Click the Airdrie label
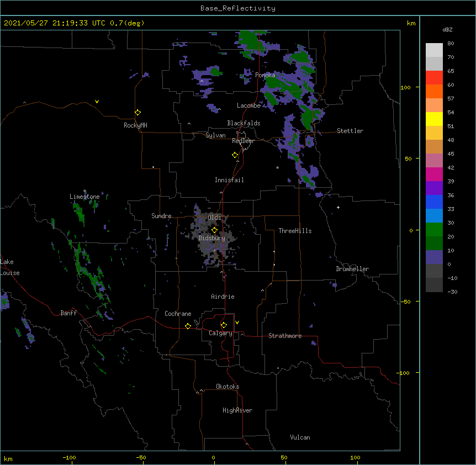476x465 pixels. pyautogui.click(x=223, y=297)
